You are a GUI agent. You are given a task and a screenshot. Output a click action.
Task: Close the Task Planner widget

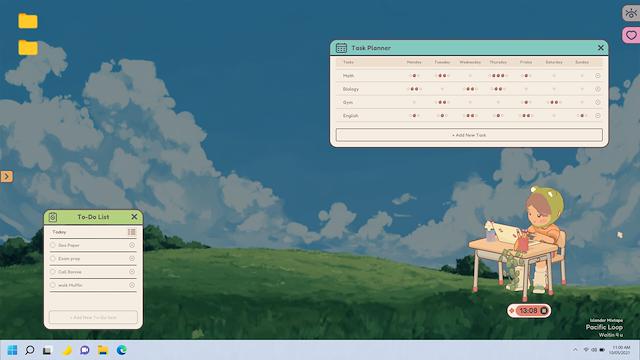(601, 48)
